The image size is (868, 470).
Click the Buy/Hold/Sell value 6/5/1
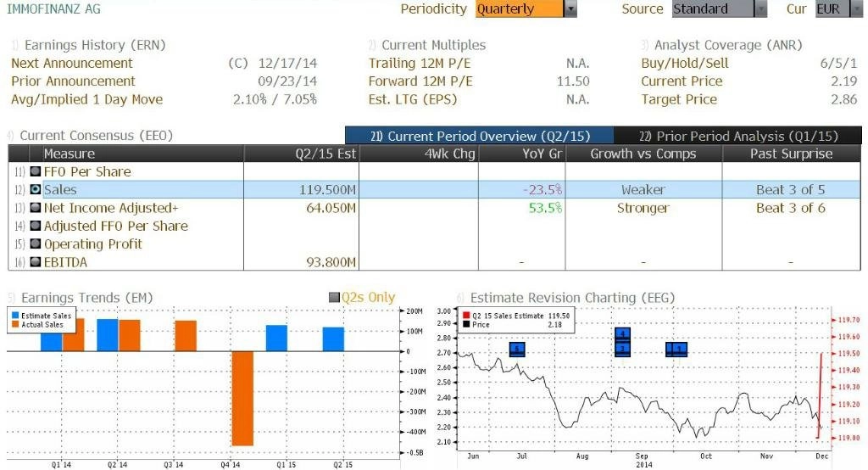(x=838, y=63)
